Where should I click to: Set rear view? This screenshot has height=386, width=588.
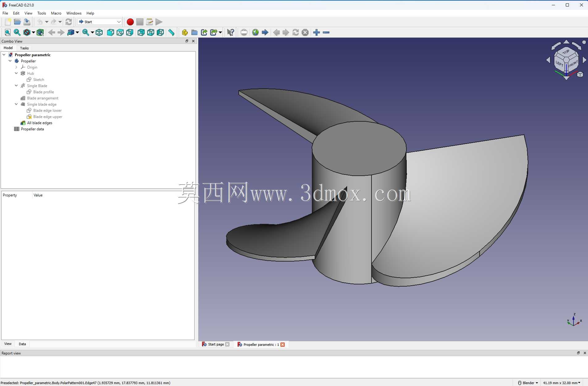(x=141, y=32)
